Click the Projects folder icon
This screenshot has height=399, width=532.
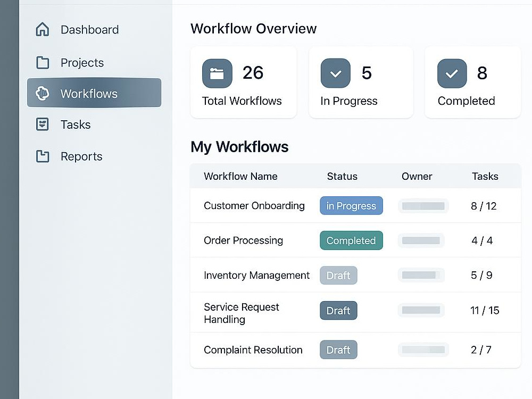43,62
